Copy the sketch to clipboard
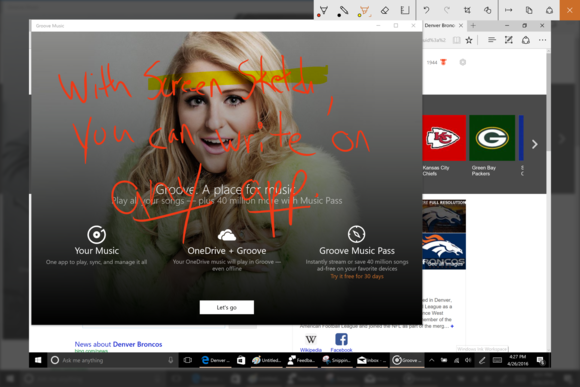 (529, 10)
